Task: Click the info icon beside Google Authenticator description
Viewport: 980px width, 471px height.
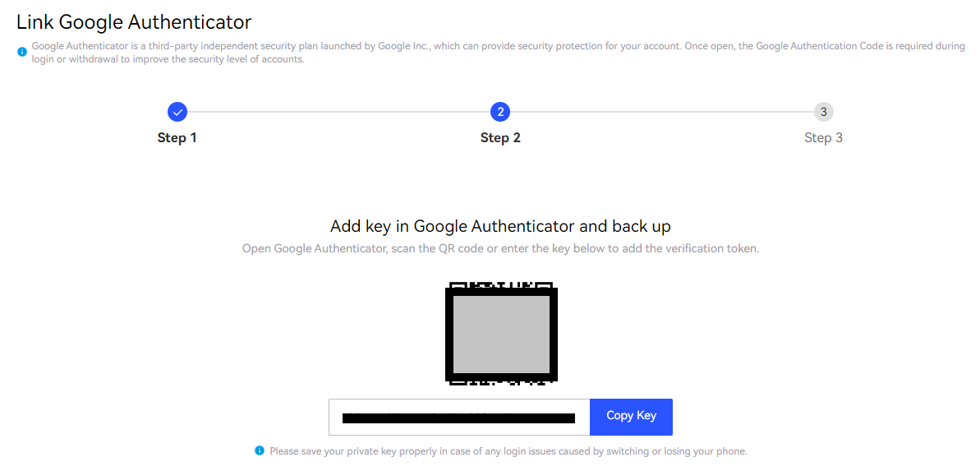Action: [x=22, y=52]
